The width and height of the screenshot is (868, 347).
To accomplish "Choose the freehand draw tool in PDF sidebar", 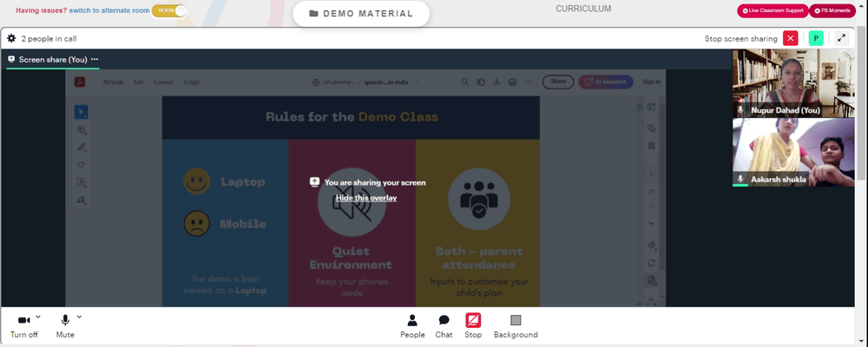I will click(x=82, y=165).
